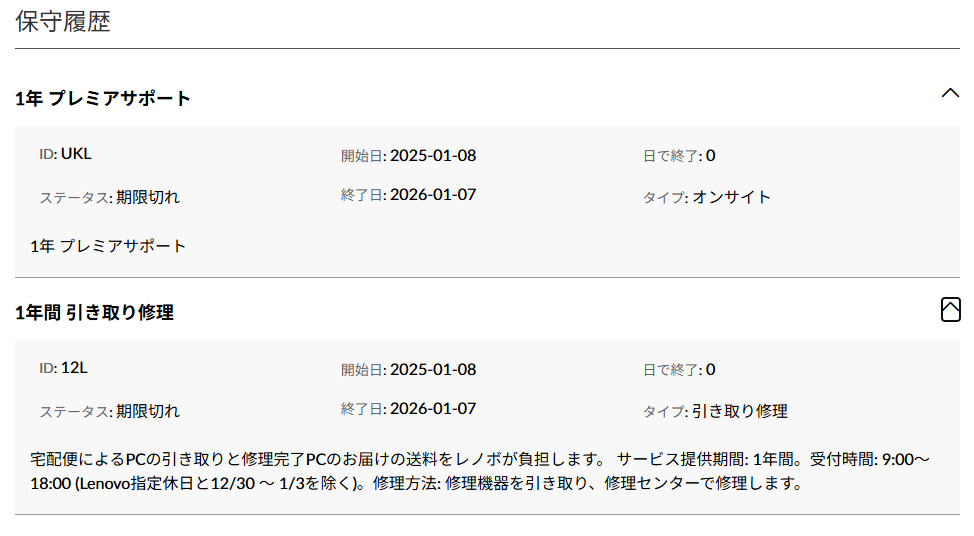Click 日で終了 value in 引き取り修理 section
The image size is (974, 536).
pyautogui.click(x=710, y=369)
